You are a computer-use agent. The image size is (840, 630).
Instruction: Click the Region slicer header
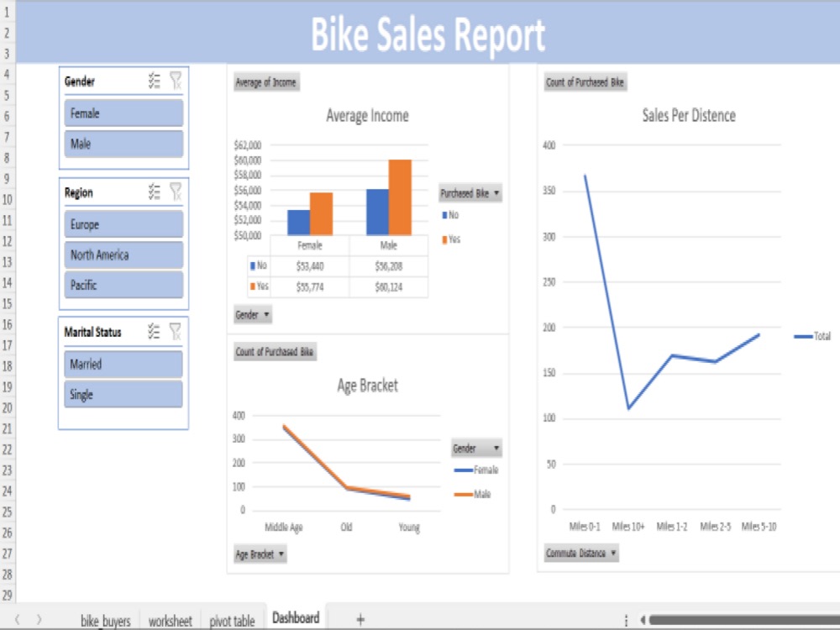tap(79, 192)
